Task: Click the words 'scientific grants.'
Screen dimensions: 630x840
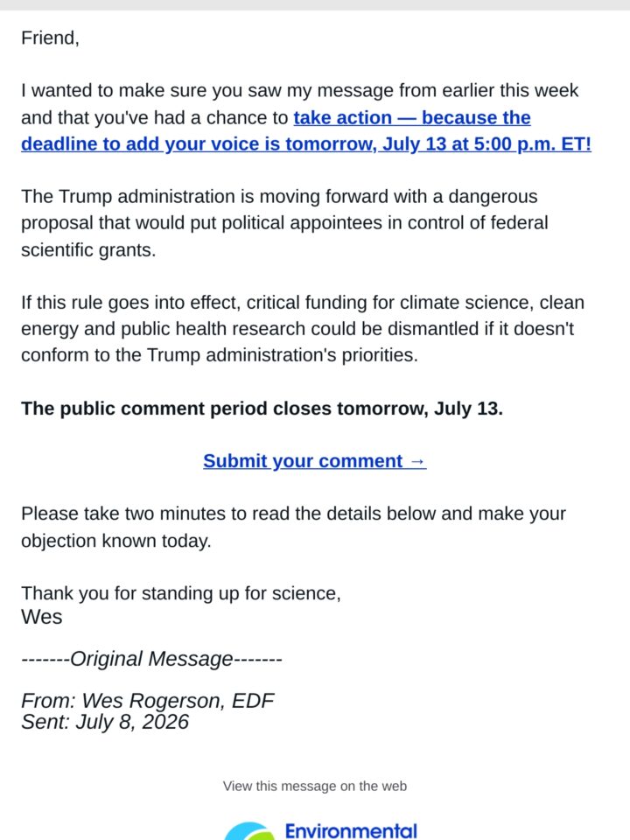Action: [x=88, y=249]
